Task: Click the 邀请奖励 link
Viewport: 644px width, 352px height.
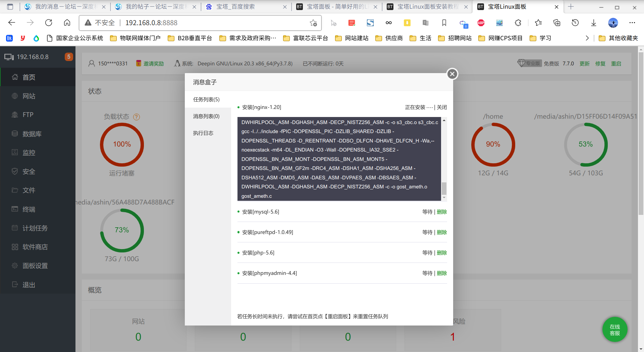Action: click(x=153, y=63)
